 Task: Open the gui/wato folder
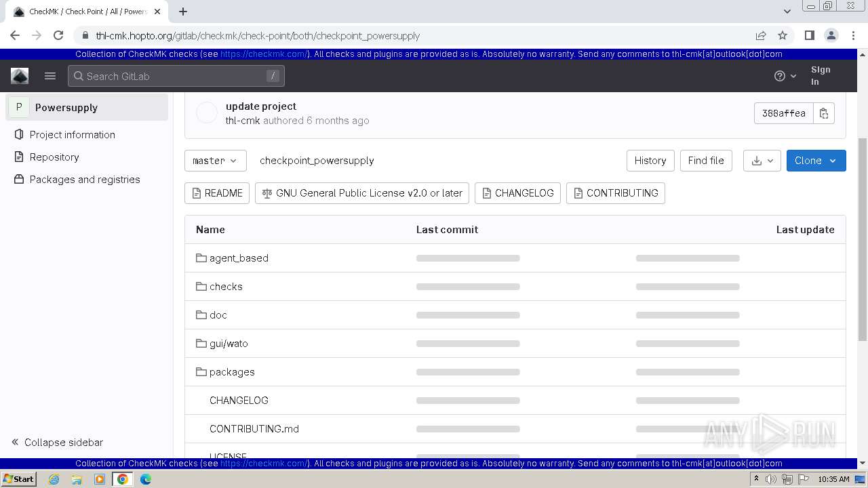click(229, 344)
